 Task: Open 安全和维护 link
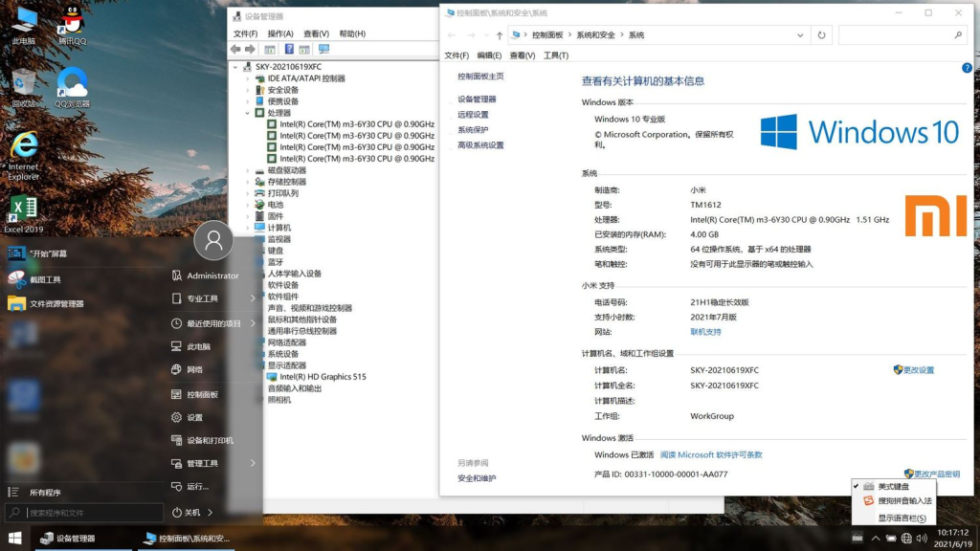pyautogui.click(x=477, y=478)
